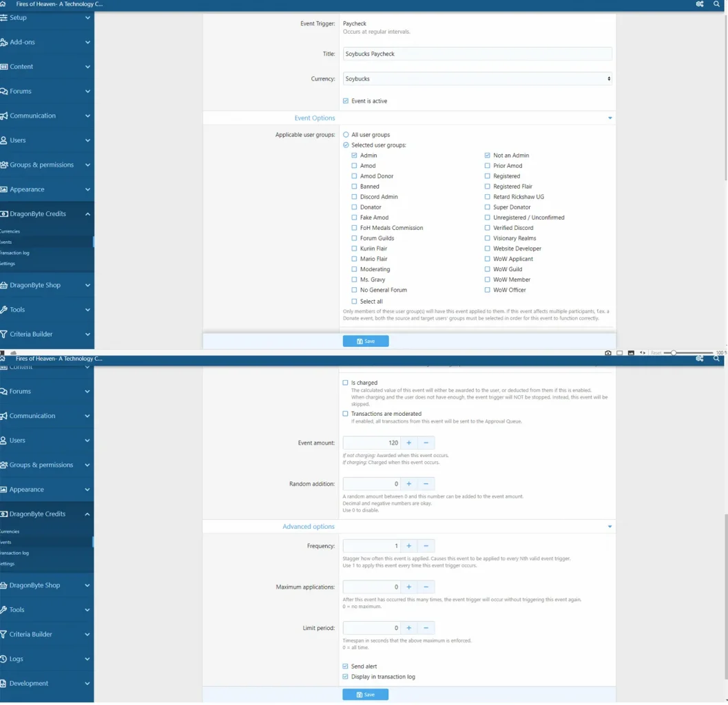The height and width of the screenshot is (705, 728).
Task: Click the DragonByte Credits money icon in upper sidebar
Action: click(3, 214)
